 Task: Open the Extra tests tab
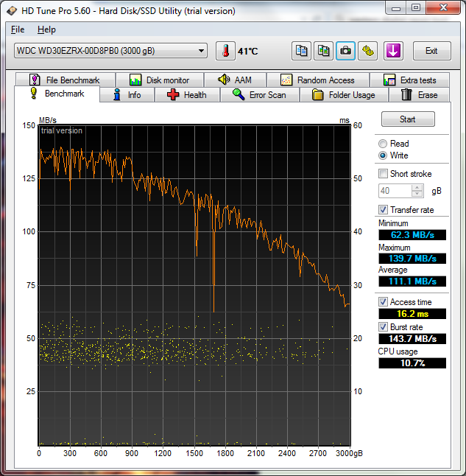click(409, 80)
